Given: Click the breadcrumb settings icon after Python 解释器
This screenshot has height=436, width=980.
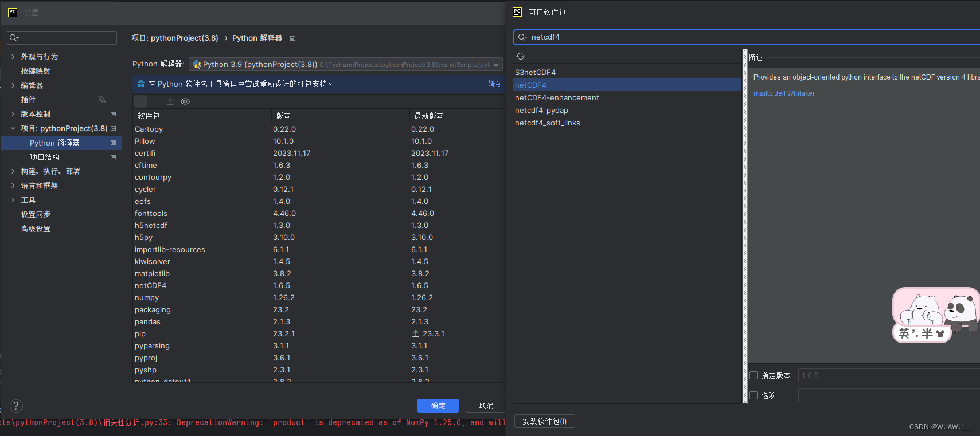Looking at the screenshot, I should coord(292,38).
